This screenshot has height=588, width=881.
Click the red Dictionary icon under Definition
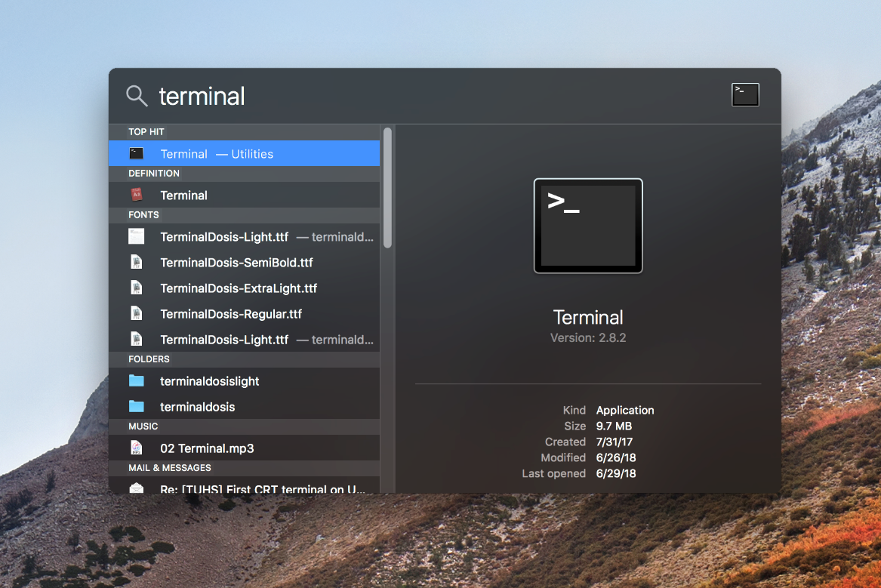click(137, 195)
